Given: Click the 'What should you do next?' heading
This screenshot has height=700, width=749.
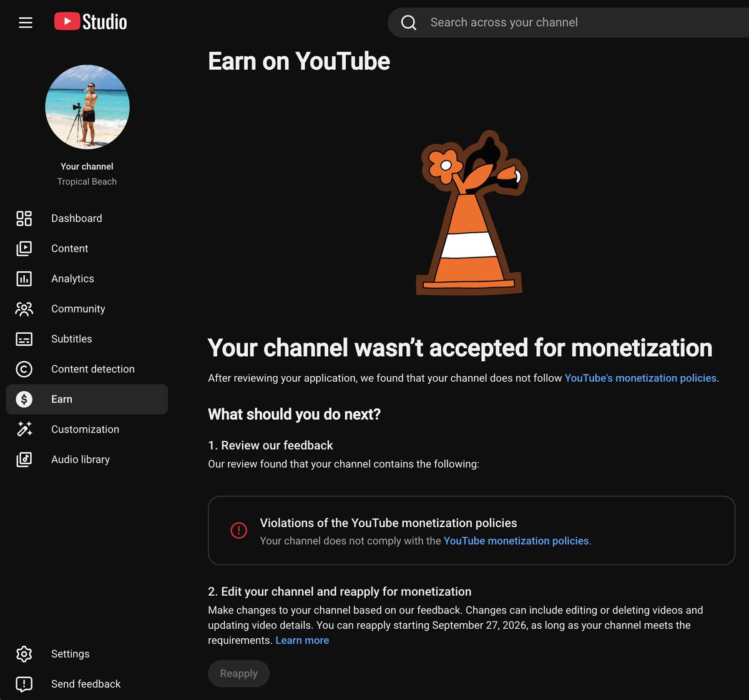Looking at the screenshot, I should point(294,414).
